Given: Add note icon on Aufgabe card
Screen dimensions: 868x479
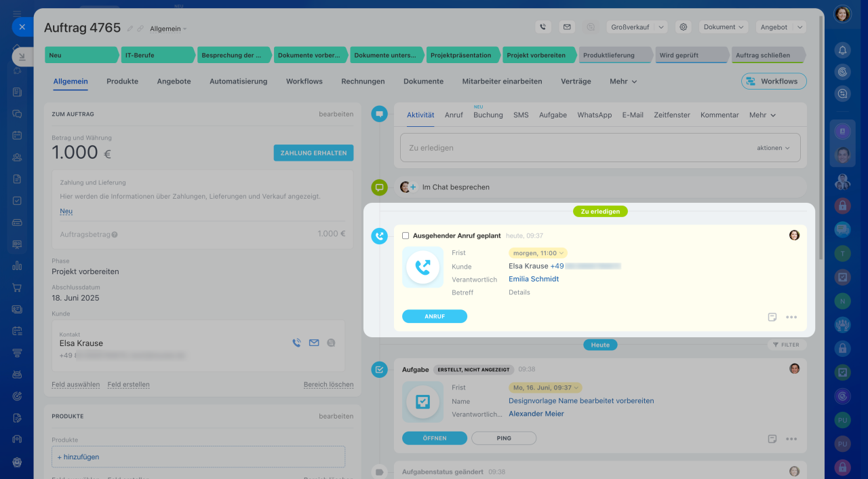Looking at the screenshot, I should coord(772,439).
